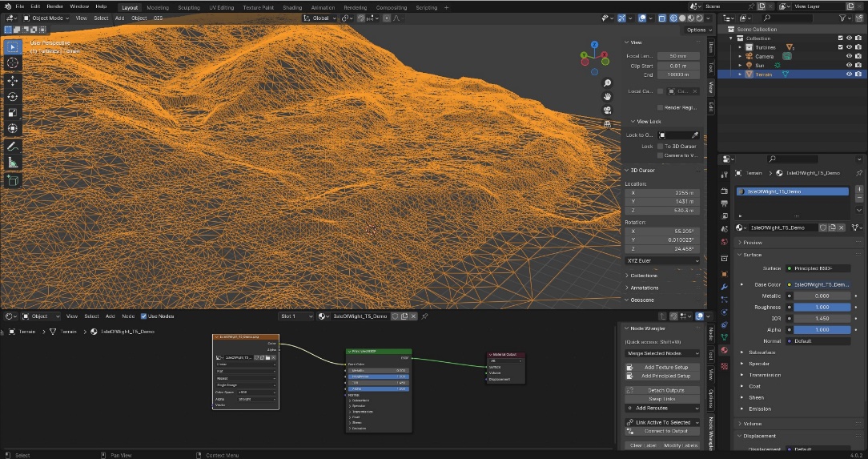Toggle Turbines collection exclude checkbox
Image resolution: width=868 pixels, height=459 pixels.
click(x=840, y=47)
